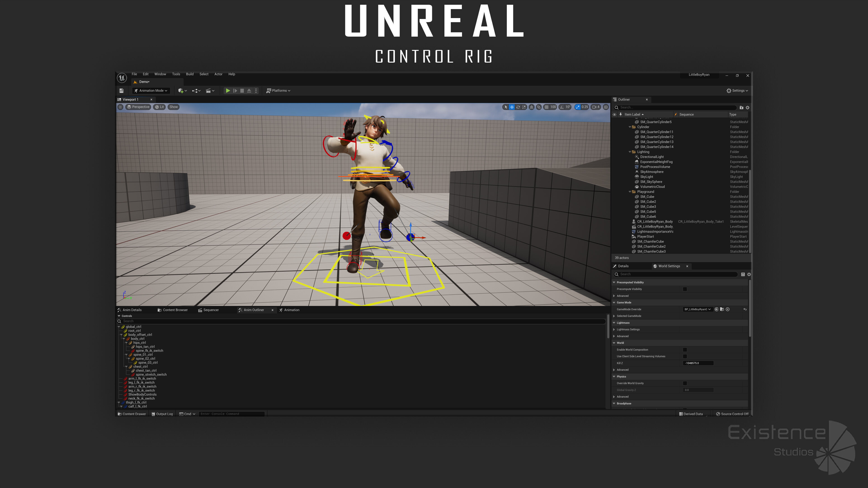Screen dimensions: 868x488
Task: Click the Save icon in the main toolbar
Action: point(121,91)
